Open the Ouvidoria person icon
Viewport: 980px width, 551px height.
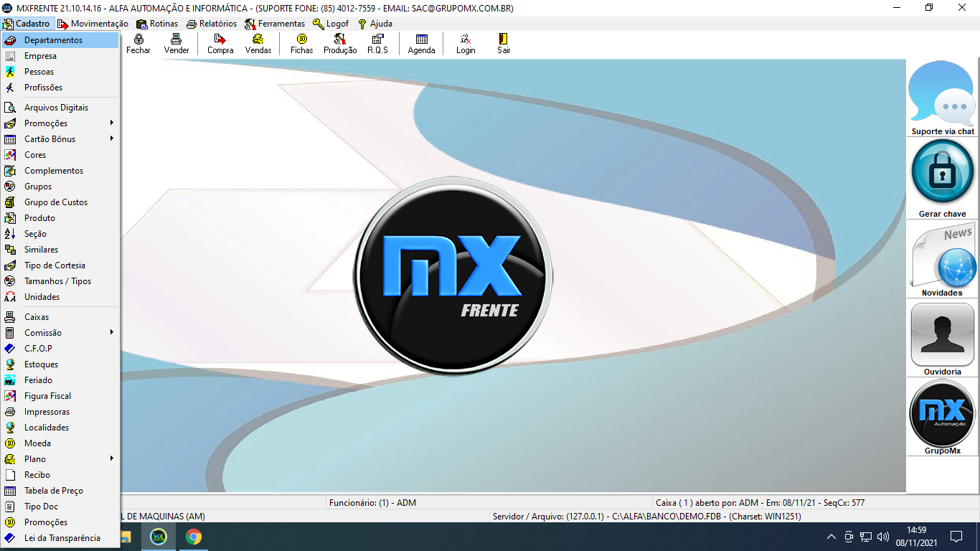[942, 335]
